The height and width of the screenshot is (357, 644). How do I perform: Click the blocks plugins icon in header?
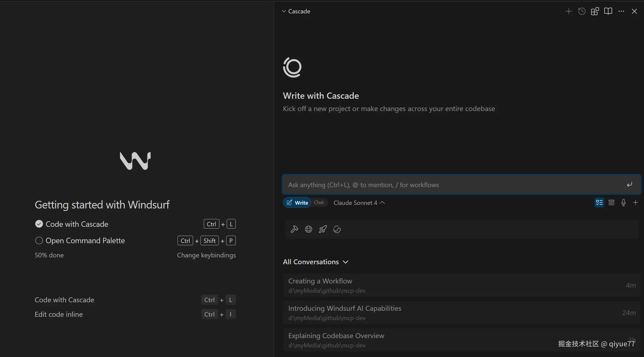coord(595,11)
